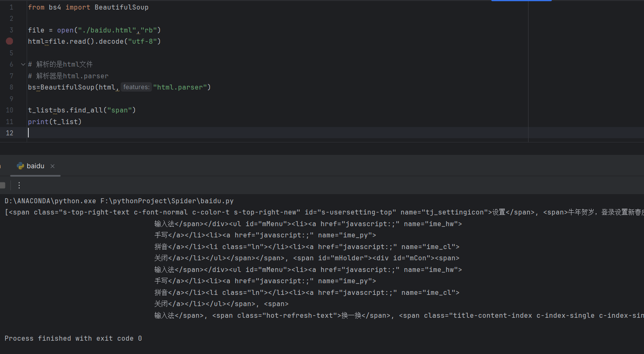Screen dimensions: 644x354
Task: Click line number 10 in the gutter
Action: coord(10,110)
